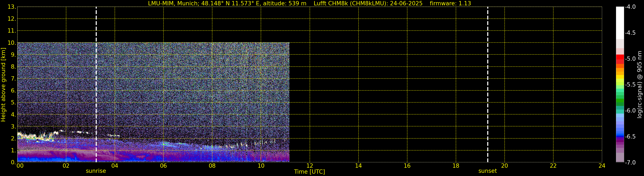Click the sunrise dashed vertical line

point(96,85)
